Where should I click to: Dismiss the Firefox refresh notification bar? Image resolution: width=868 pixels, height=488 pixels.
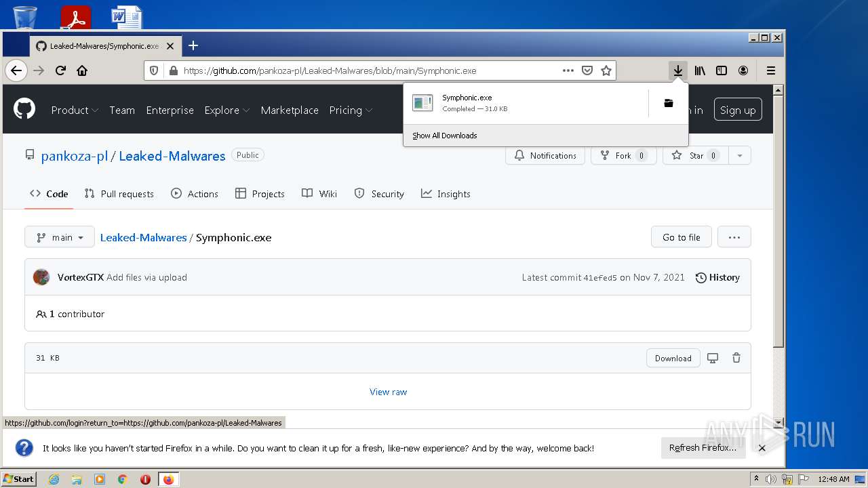pos(762,448)
